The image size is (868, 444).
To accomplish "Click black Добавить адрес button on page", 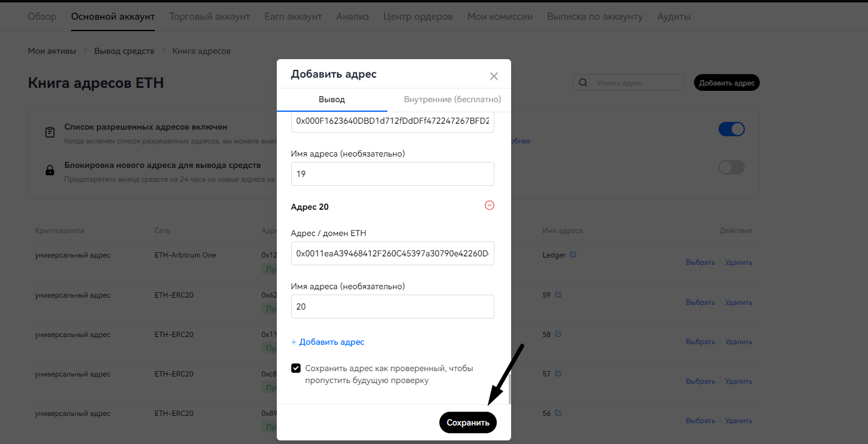I will point(727,83).
